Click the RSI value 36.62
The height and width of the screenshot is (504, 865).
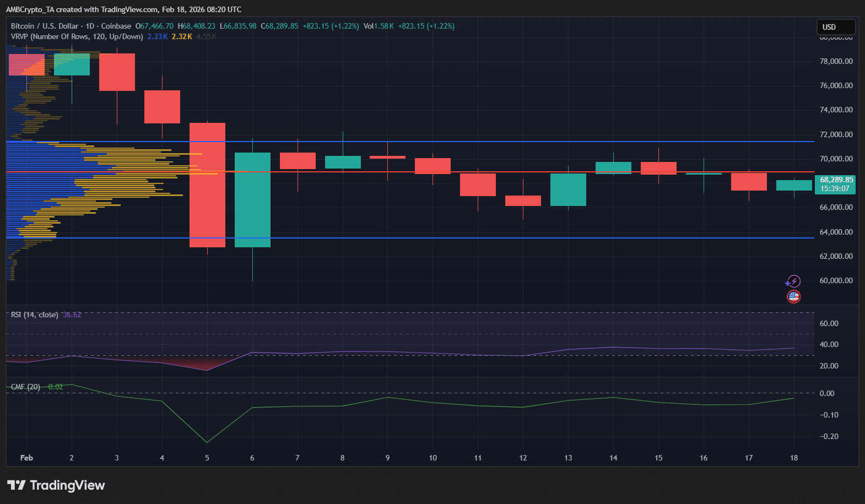72,315
